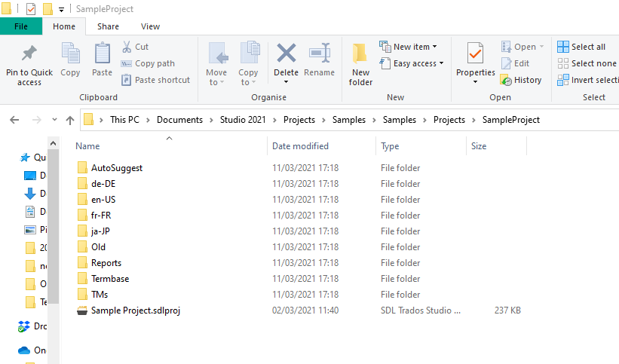The height and width of the screenshot is (364, 619).
Task: Select the Sample Project.sdlproj file
Action: click(136, 310)
